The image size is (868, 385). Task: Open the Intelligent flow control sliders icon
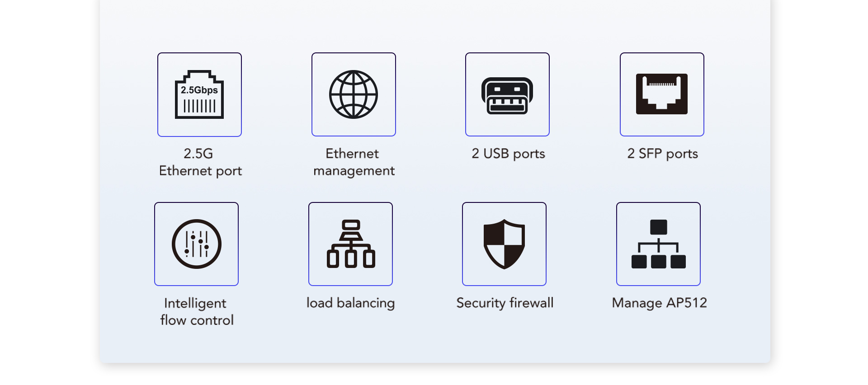pos(196,244)
